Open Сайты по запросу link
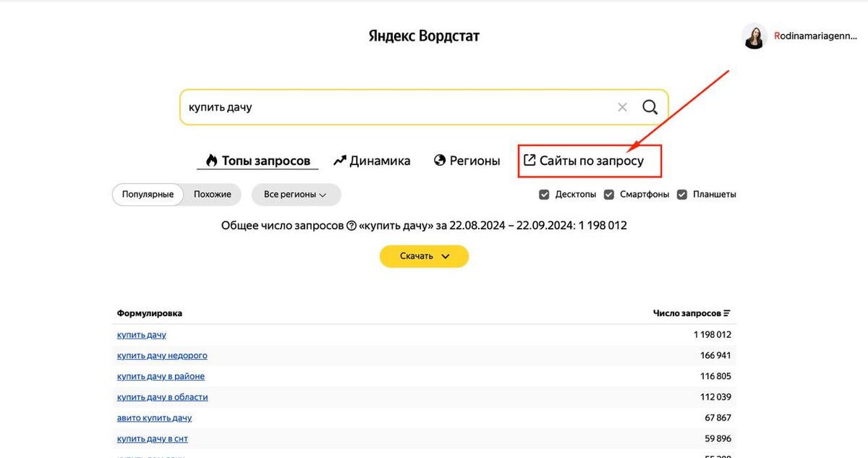 [x=583, y=161]
